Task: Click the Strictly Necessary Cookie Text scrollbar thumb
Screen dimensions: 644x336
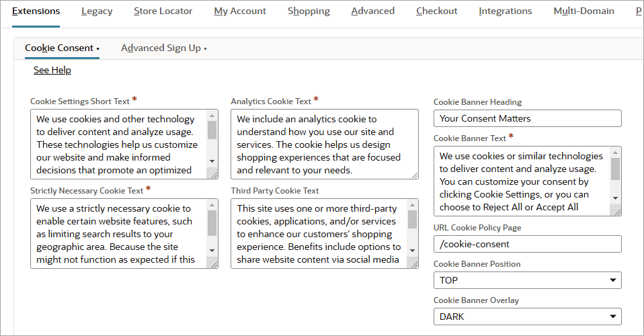Action: click(212, 222)
